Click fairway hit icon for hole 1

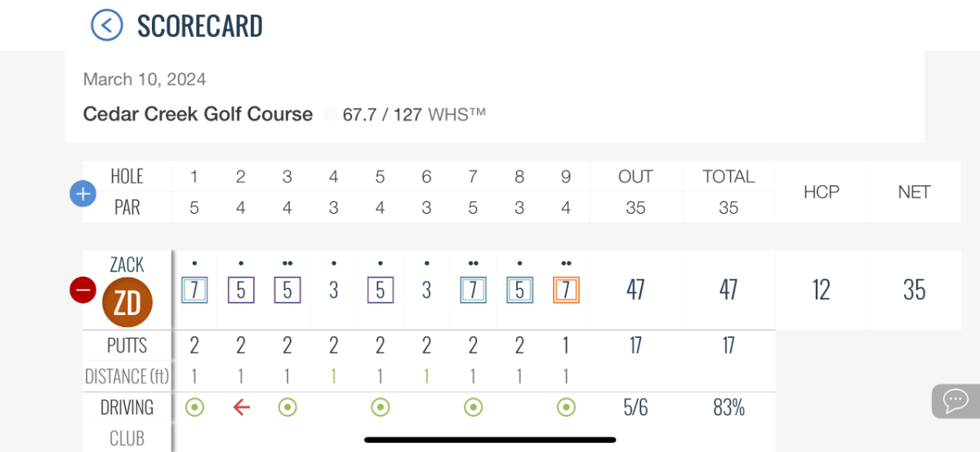[194, 407]
